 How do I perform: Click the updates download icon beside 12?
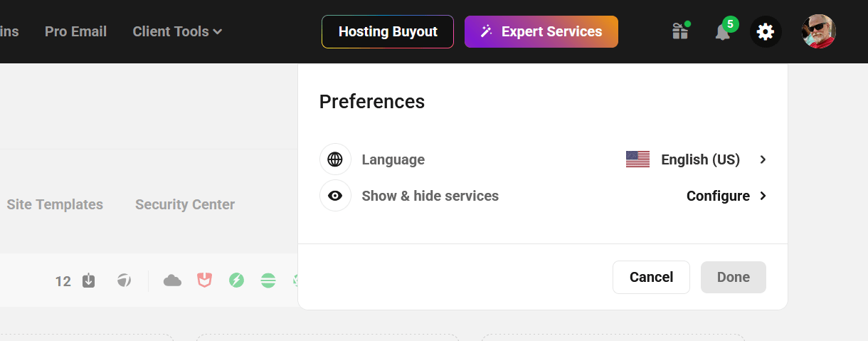click(88, 280)
